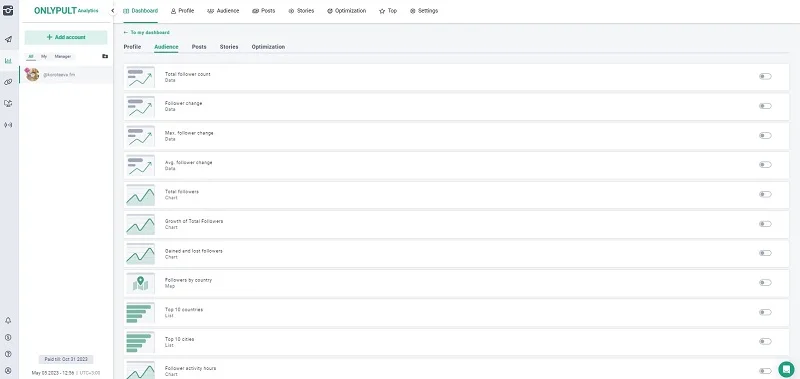Click the Paid till Oct 31 2023 badge
The height and width of the screenshot is (379, 800).
[x=66, y=360]
